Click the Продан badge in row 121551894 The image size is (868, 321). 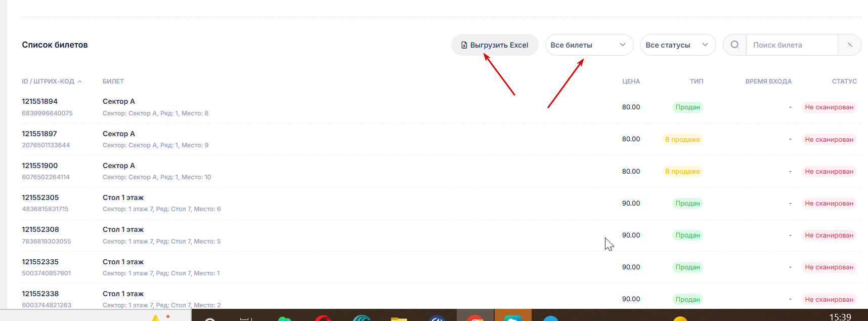click(x=687, y=107)
